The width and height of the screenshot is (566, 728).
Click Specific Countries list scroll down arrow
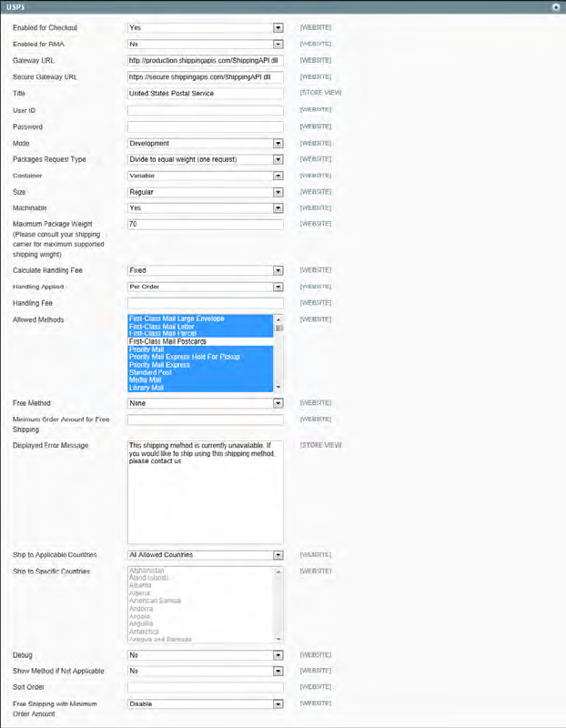[278, 640]
